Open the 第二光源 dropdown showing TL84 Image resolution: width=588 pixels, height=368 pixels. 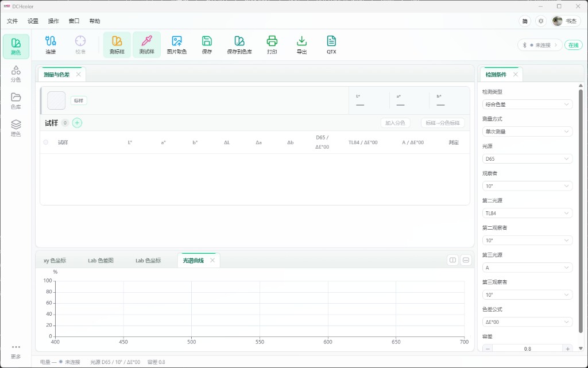(527, 213)
